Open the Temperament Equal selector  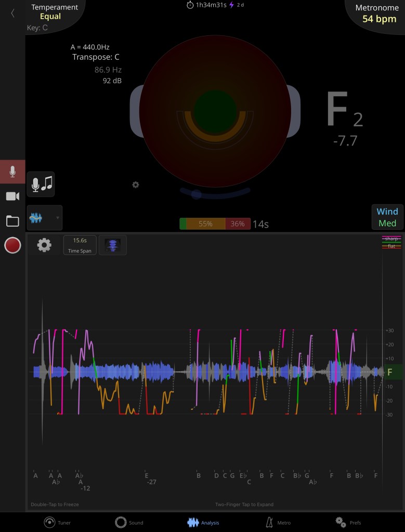54,12
